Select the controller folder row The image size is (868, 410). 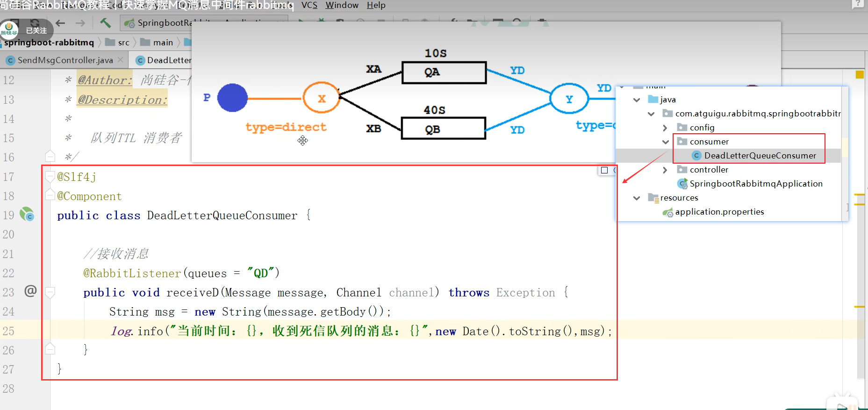click(709, 170)
